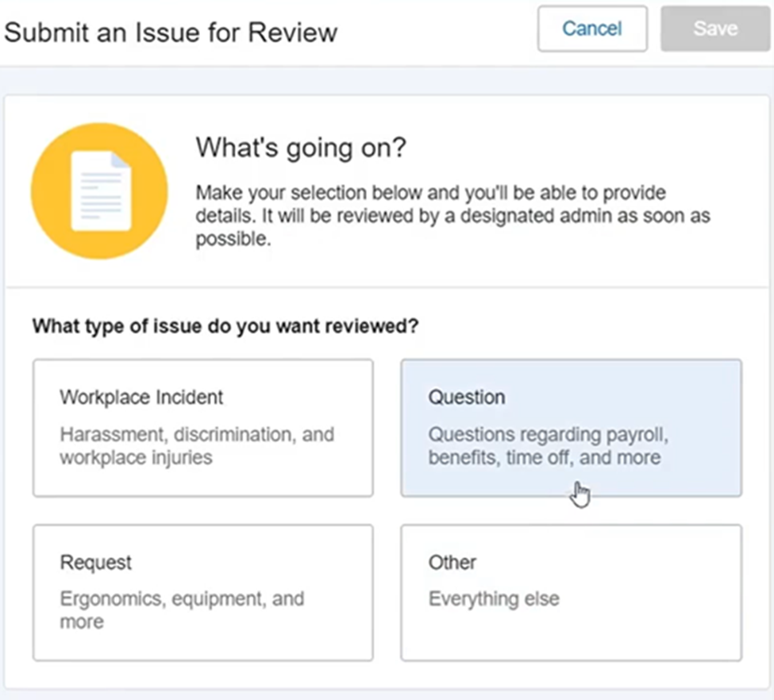Click "What type of issue do you want reviewed?" label
The image size is (774, 700).
[x=225, y=326]
